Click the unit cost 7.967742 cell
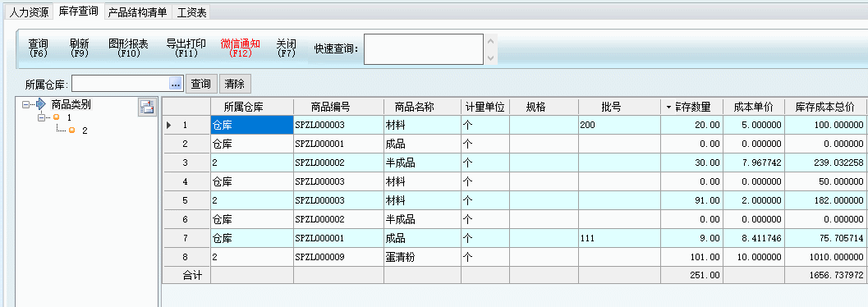This screenshot has width=868, height=307. click(x=753, y=163)
